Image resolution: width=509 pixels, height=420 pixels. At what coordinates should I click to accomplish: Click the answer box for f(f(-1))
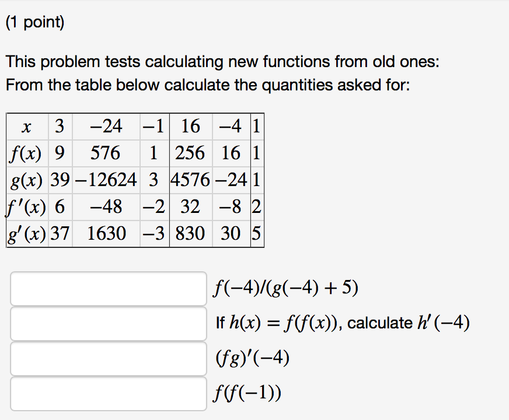click(108, 393)
